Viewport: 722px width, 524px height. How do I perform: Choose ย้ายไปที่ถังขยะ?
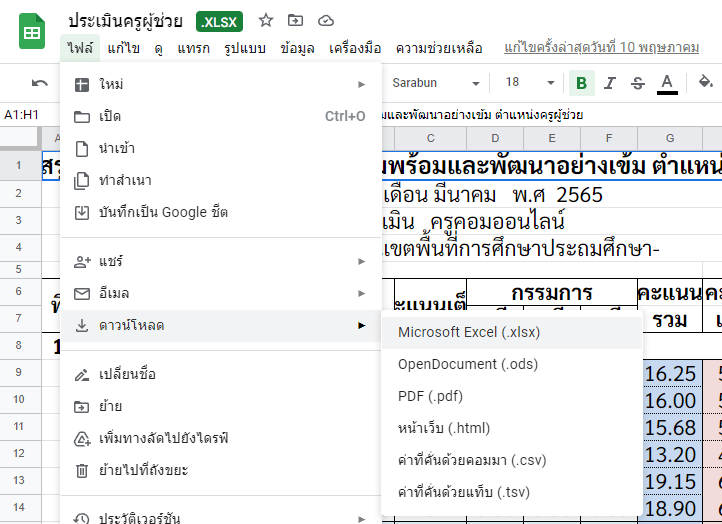tap(221, 471)
